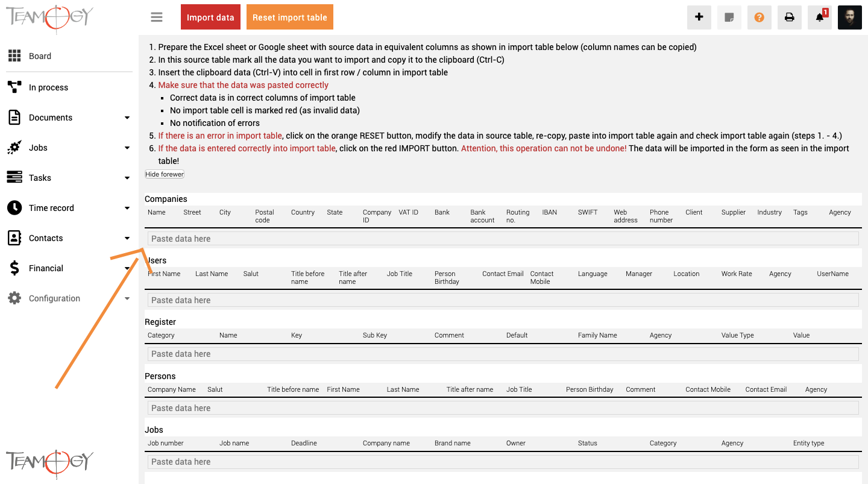Open the orange help question icon

[759, 17]
